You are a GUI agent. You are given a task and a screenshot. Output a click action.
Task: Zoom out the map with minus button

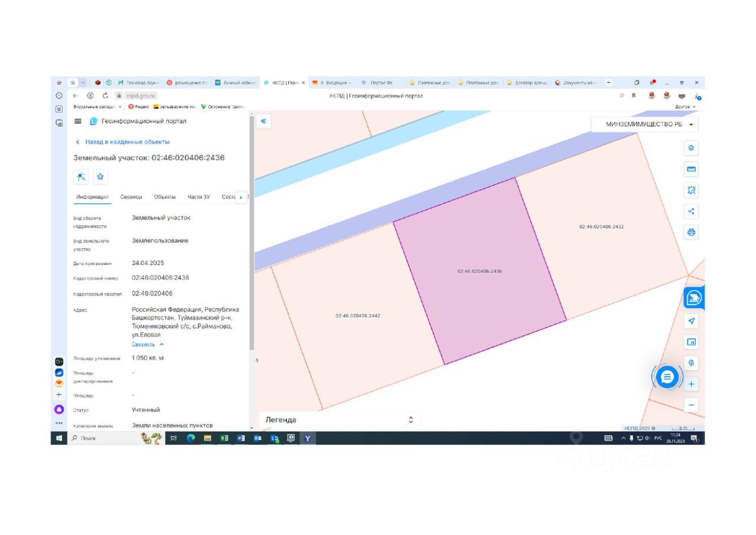[x=692, y=405]
